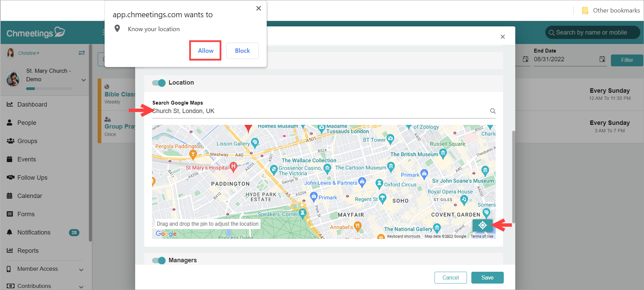Click The National Gallery marker on map
This screenshot has width=644, height=290.
point(437,228)
